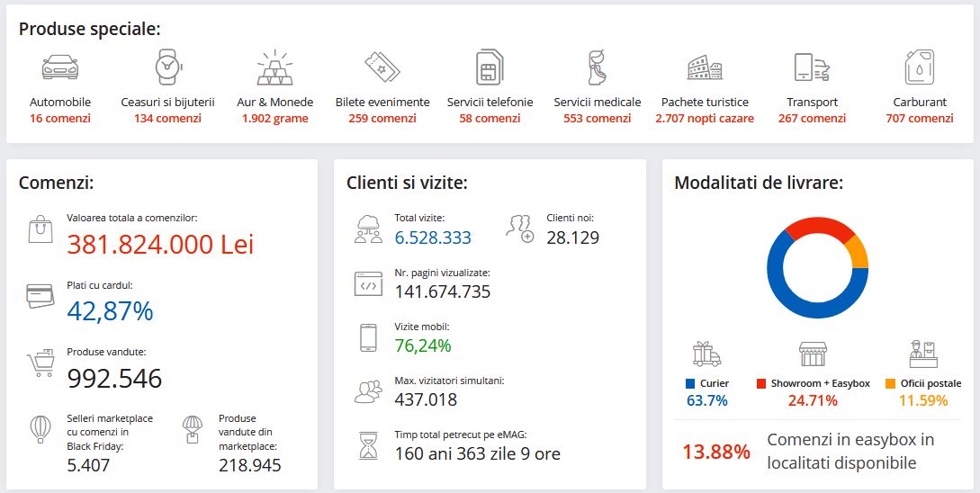Select the Carburant fuel canister icon
Image resolution: width=980 pixels, height=493 pixels.
click(919, 67)
